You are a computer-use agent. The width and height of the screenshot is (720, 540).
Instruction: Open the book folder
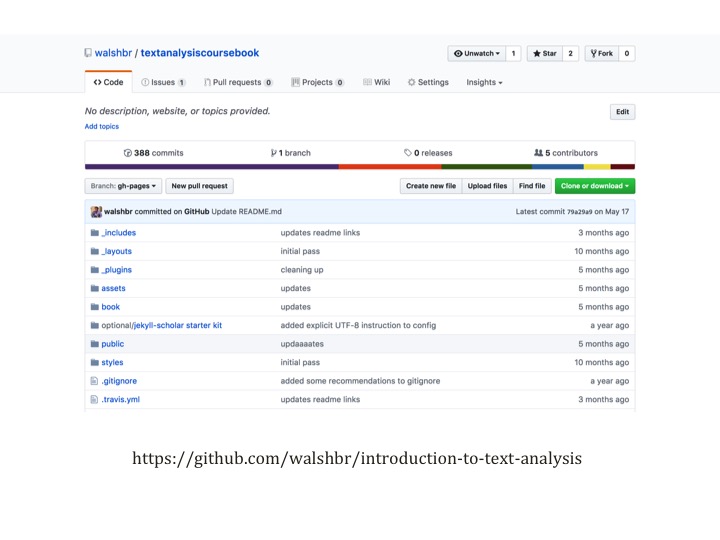pyautogui.click(x=111, y=307)
